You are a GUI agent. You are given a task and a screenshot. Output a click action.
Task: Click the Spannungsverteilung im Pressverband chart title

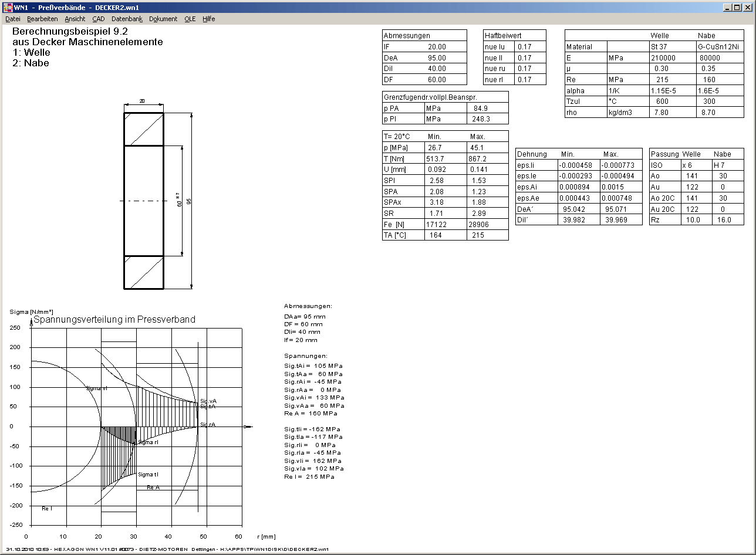click(x=114, y=320)
